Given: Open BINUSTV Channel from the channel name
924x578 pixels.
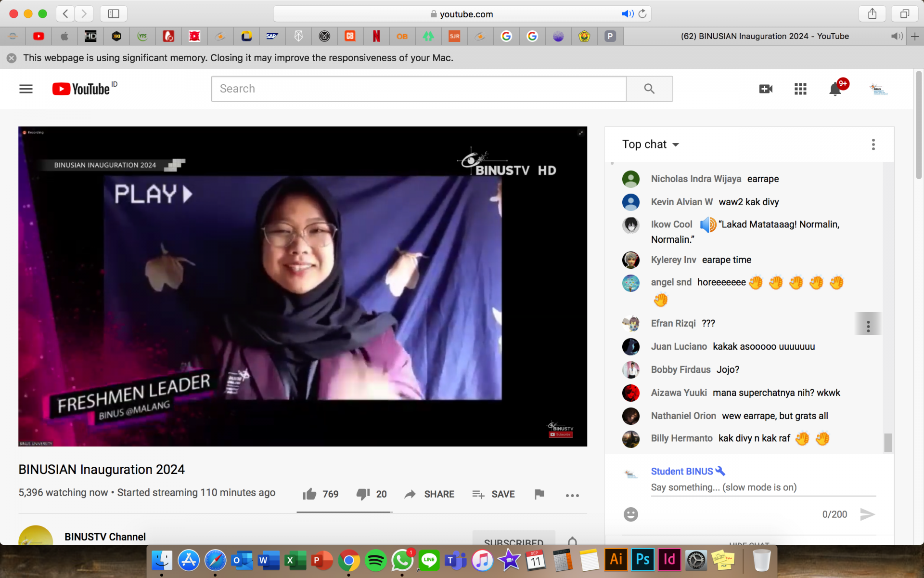Looking at the screenshot, I should coord(105,537).
